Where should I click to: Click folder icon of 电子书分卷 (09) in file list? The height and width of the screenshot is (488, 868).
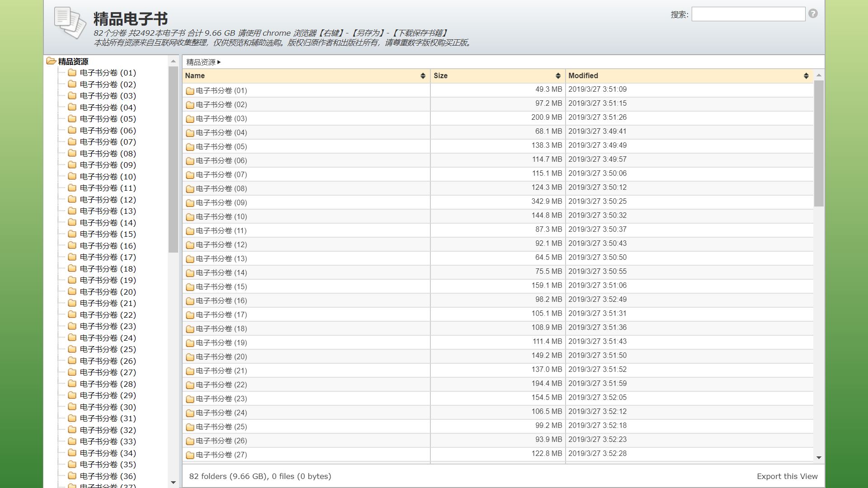(x=190, y=203)
